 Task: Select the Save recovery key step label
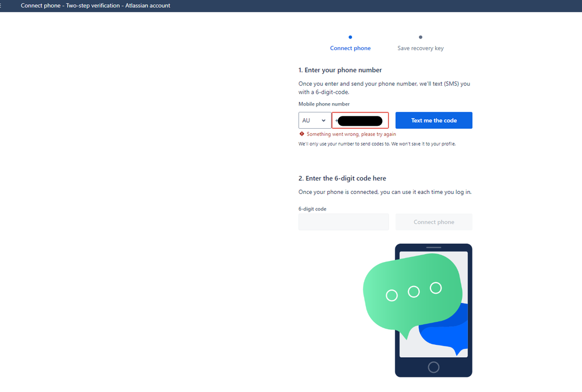coord(420,48)
